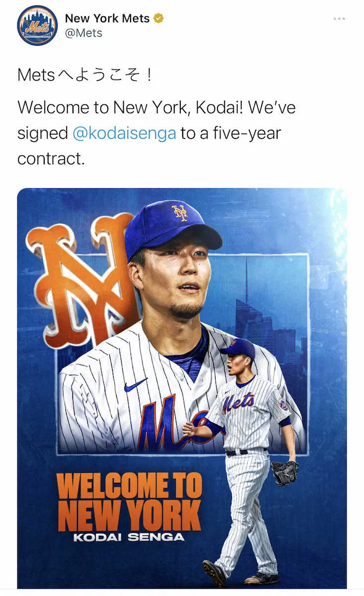Click the white 'KODAI SENGA' caption
The height and width of the screenshot is (596, 364).
pyautogui.click(x=129, y=537)
